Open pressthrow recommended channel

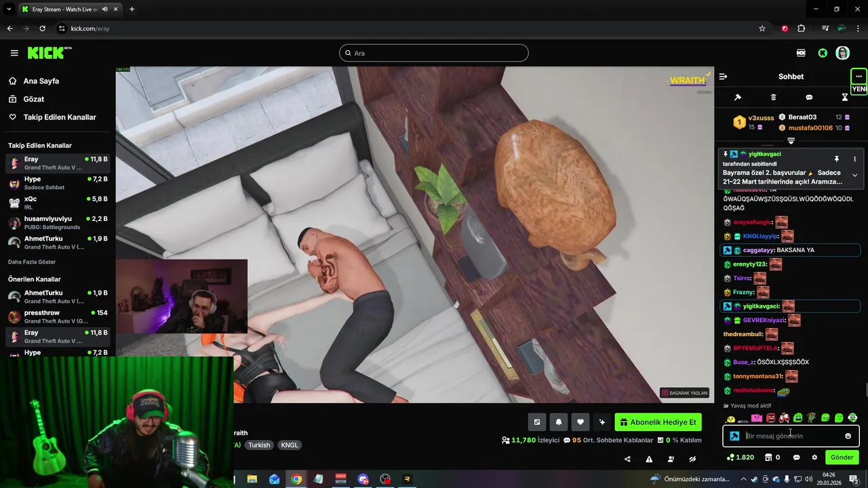(x=58, y=317)
